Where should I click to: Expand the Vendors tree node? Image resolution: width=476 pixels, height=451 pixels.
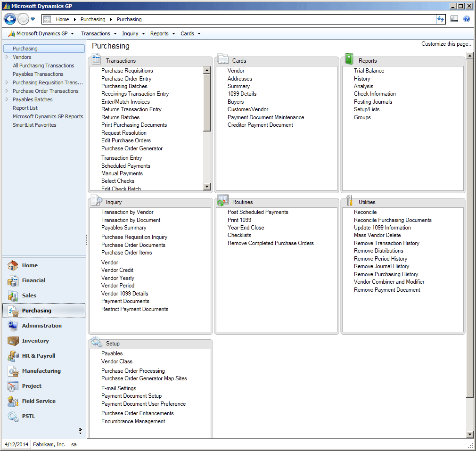click(x=7, y=57)
